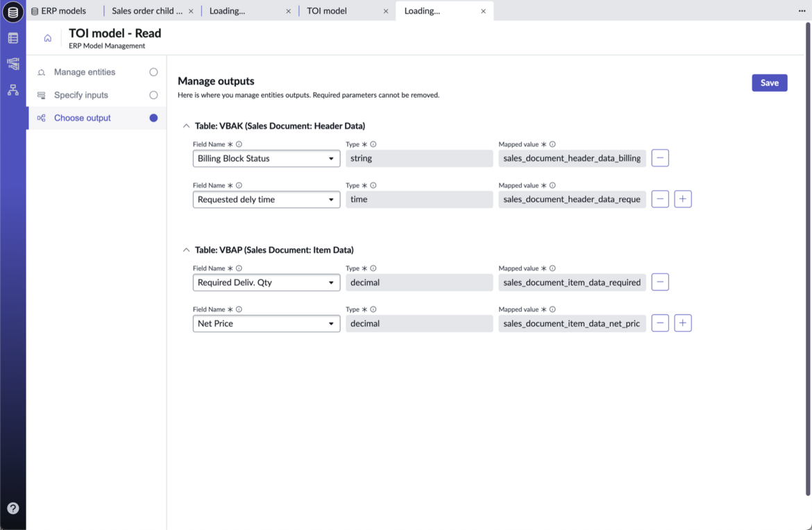Go to home via the house icon
The image size is (812, 530).
48,37
